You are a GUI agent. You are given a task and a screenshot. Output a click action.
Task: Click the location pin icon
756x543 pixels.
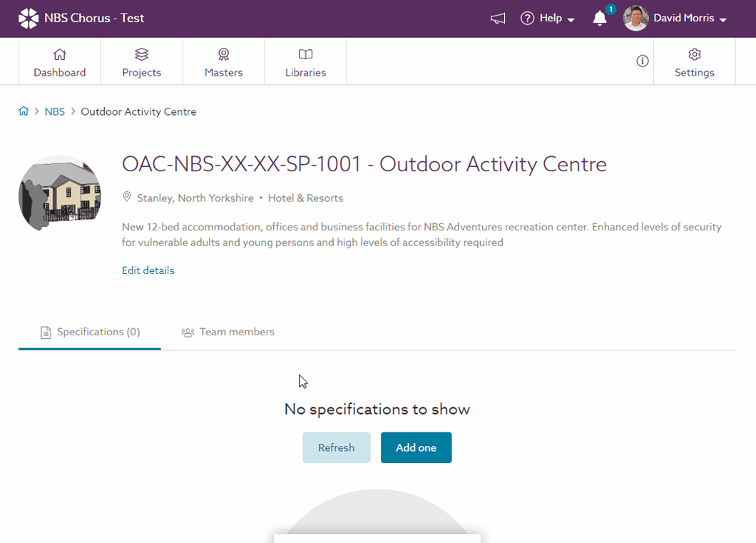pos(127,197)
